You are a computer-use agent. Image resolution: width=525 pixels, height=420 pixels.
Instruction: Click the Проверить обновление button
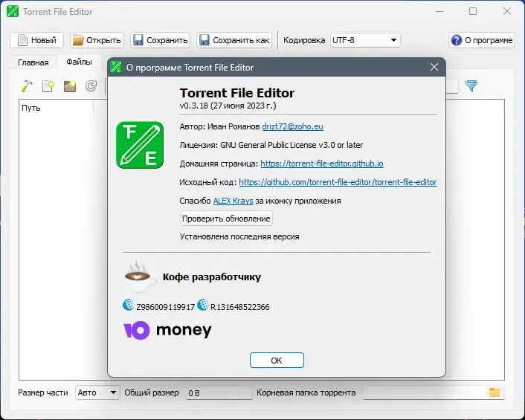click(x=226, y=219)
